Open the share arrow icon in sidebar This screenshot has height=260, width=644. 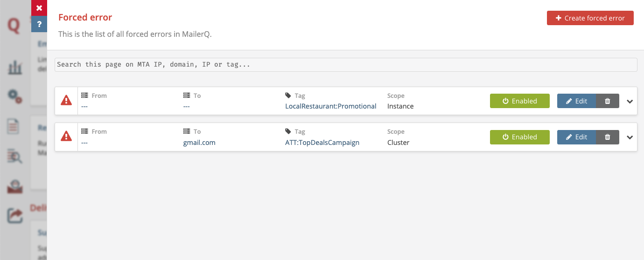(x=15, y=215)
